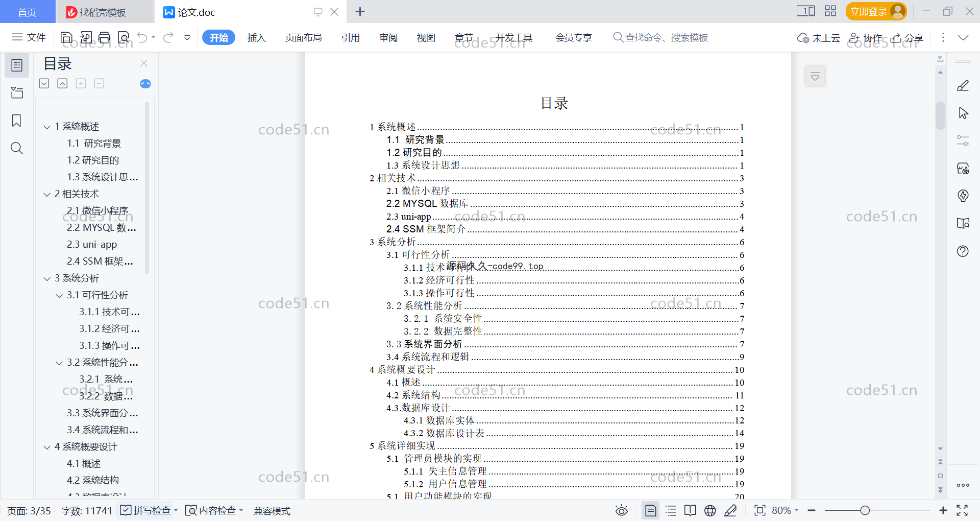980x521 pixels.
Task: Click the comment dropdown icon beside the page
Action: click(815, 77)
